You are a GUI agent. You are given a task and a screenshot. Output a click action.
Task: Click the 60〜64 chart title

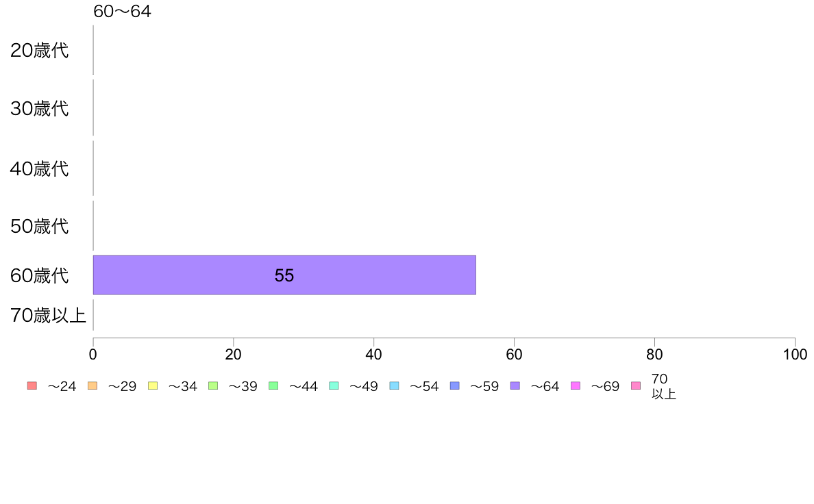click(122, 11)
